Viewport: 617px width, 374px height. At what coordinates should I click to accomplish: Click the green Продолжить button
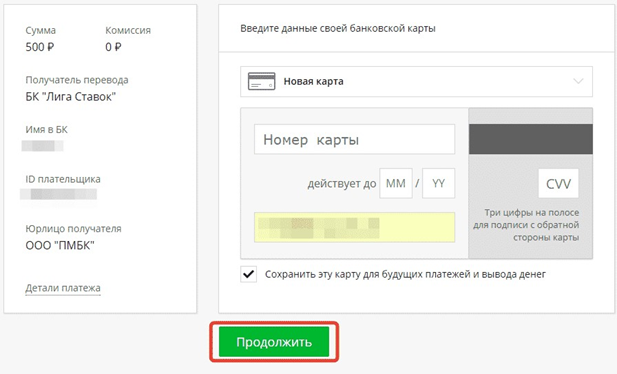tap(274, 342)
